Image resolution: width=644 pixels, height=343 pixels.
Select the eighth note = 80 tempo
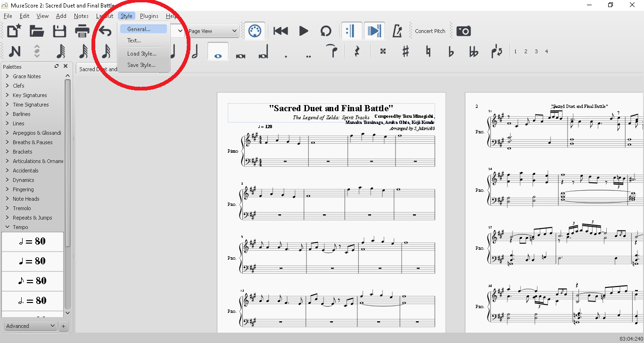click(33, 281)
